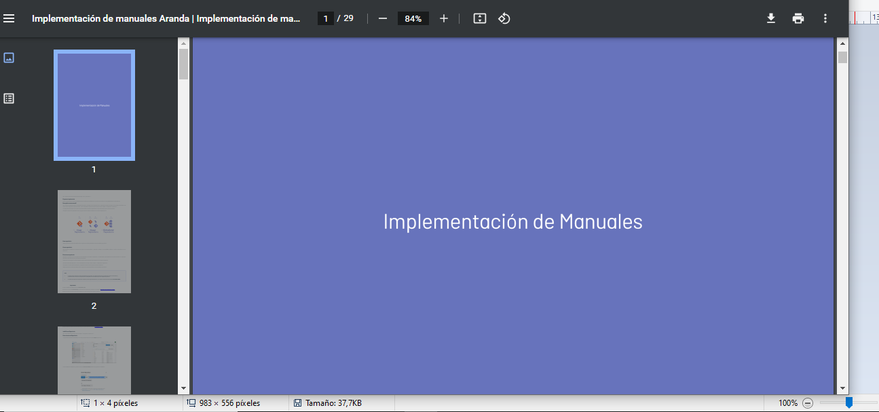Toggle the sidebar with the hamburger menu icon
Screen dimensions: 879x412
pos(9,18)
